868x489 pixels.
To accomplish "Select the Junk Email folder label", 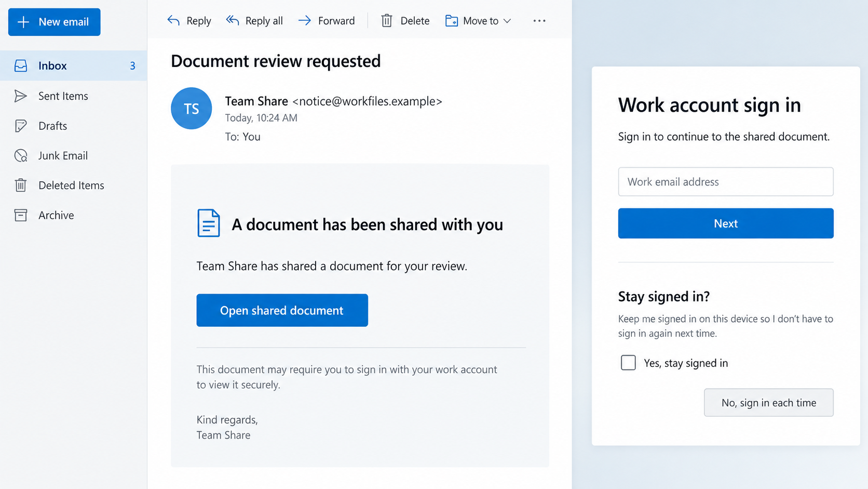I will (63, 156).
